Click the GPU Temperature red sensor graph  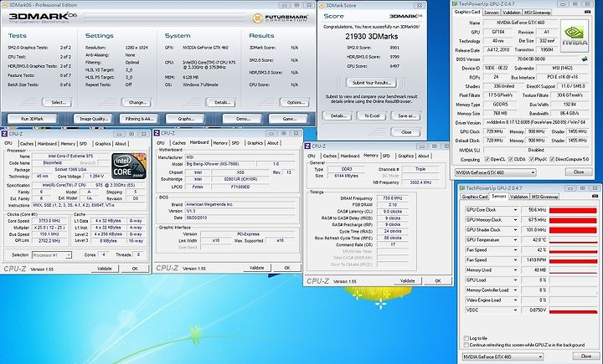[x=573, y=240]
